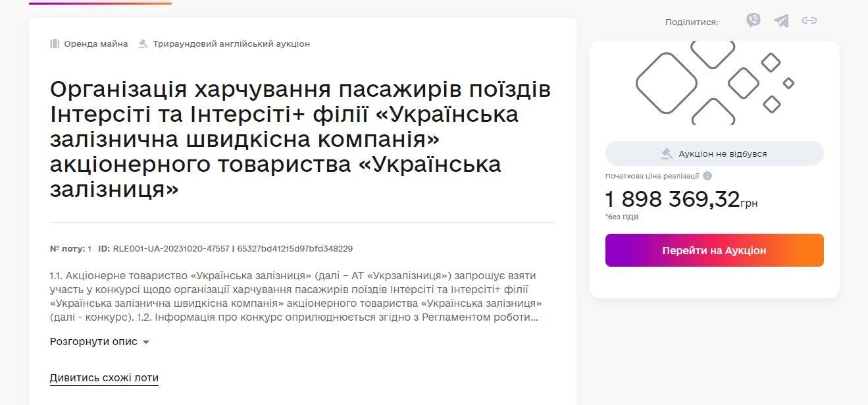Image resolution: width=868 pixels, height=405 pixels.
Task: Collapse the Аукціон не відбувся status panel
Action: (714, 153)
